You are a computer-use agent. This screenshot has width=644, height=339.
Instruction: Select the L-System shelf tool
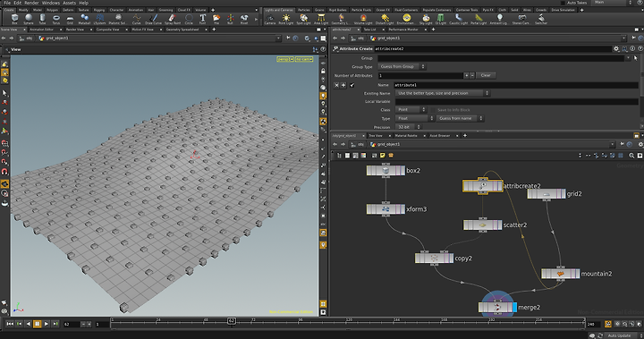[x=100, y=19]
